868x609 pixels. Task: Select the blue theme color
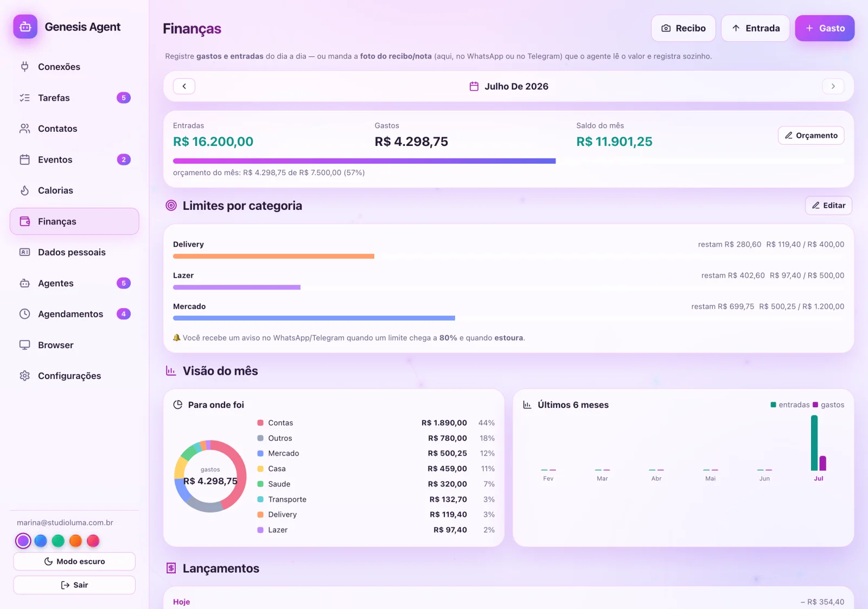(41, 541)
